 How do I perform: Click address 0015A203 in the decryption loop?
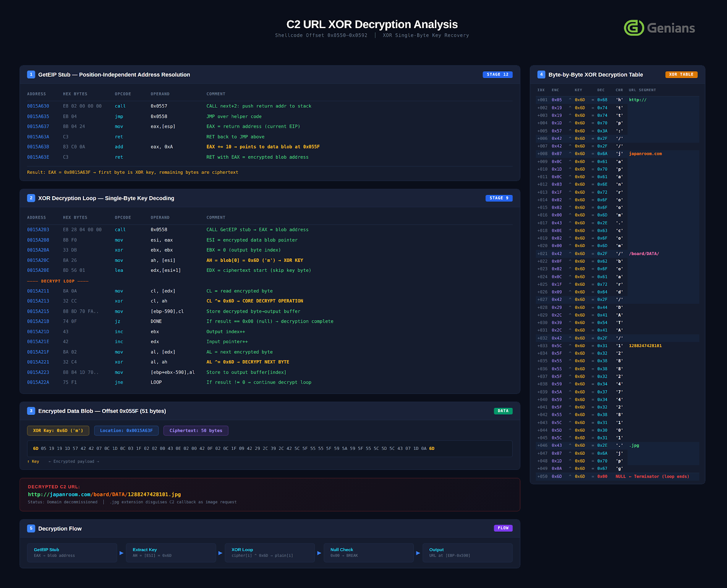38,230
